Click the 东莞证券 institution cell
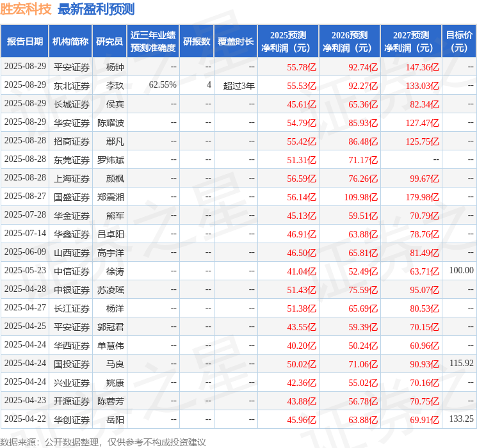 (72, 160)
